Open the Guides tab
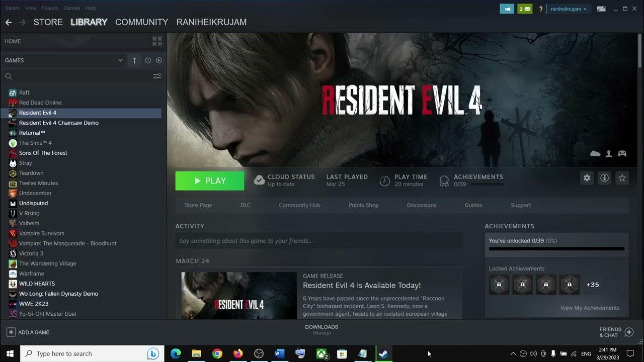644x362 pixels. (x=473, y=205)
